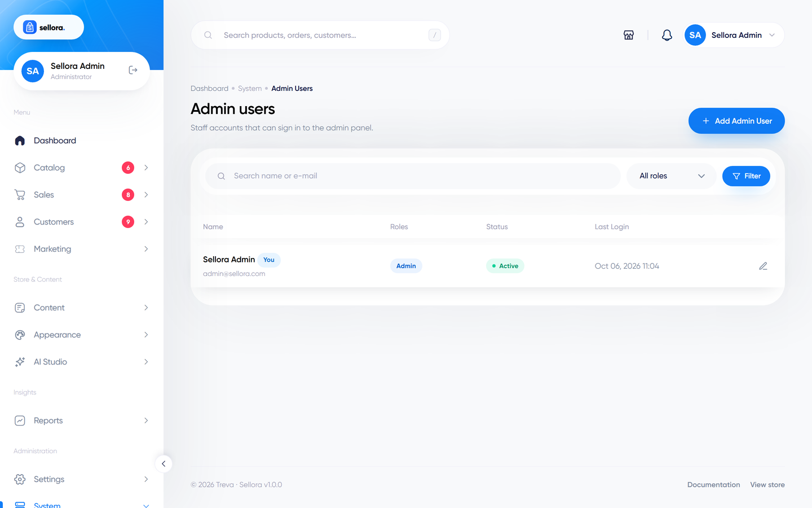This screenshot has height=508, width=812.
Task: Follow the View store footer link
Action: click(x=767, y=485)
